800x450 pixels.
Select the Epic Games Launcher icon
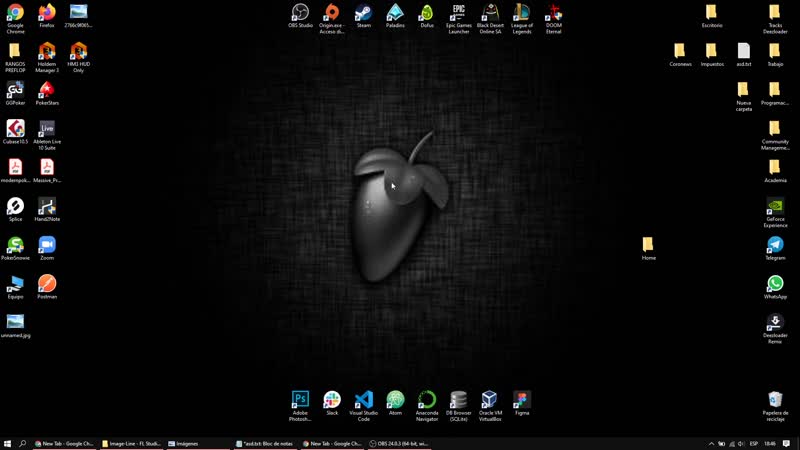[459, 12]
